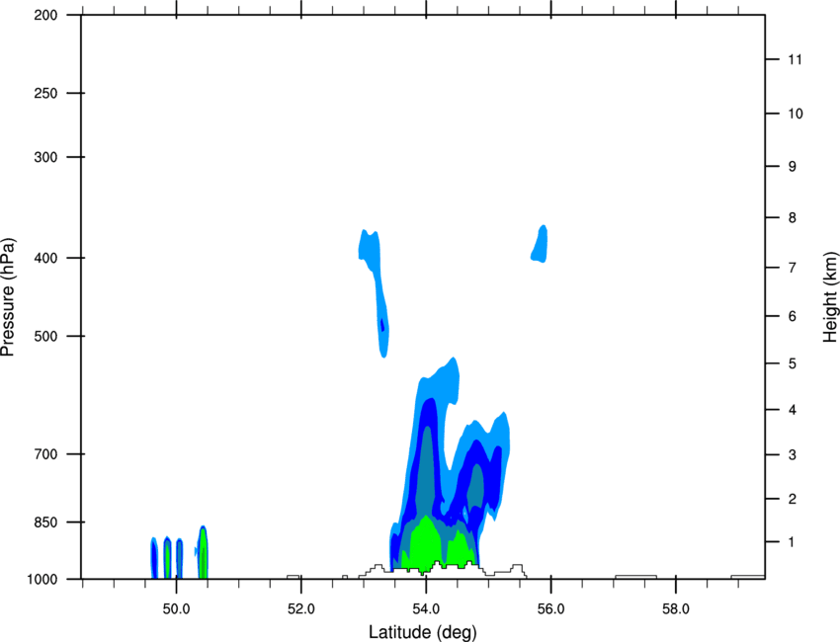Viewport: 840px width, 642px height.
Task: Pick the 2 km height label
Action: [x=792, y=499]
